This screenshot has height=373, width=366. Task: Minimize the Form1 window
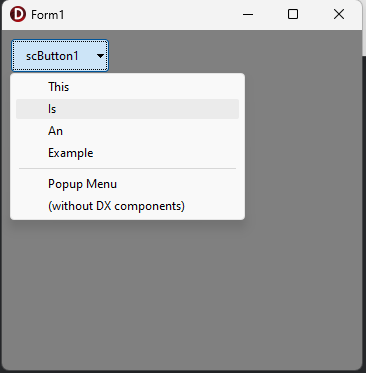248,14
